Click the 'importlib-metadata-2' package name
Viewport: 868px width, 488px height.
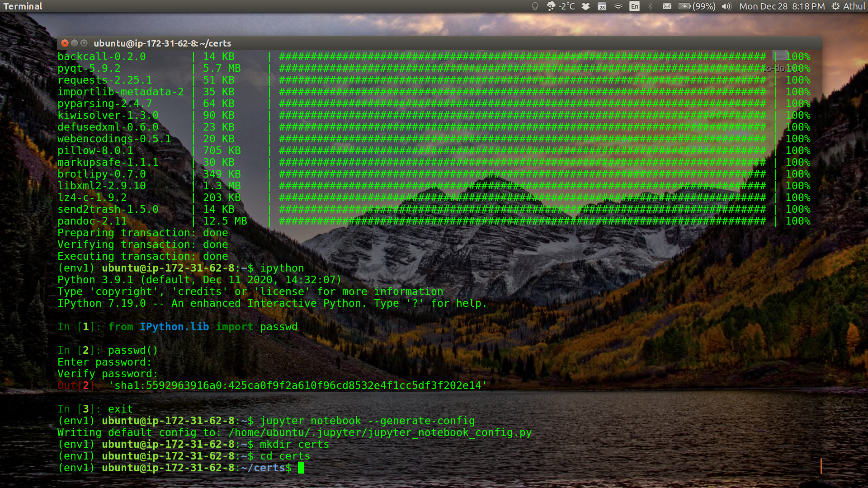click(x=121, y=92)
